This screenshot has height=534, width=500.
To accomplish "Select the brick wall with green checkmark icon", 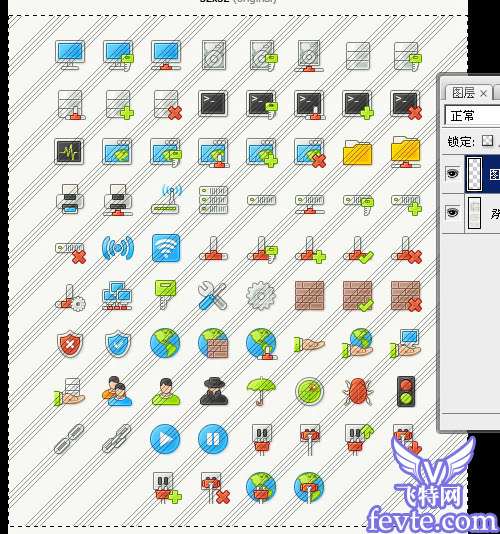I will 358,296.
